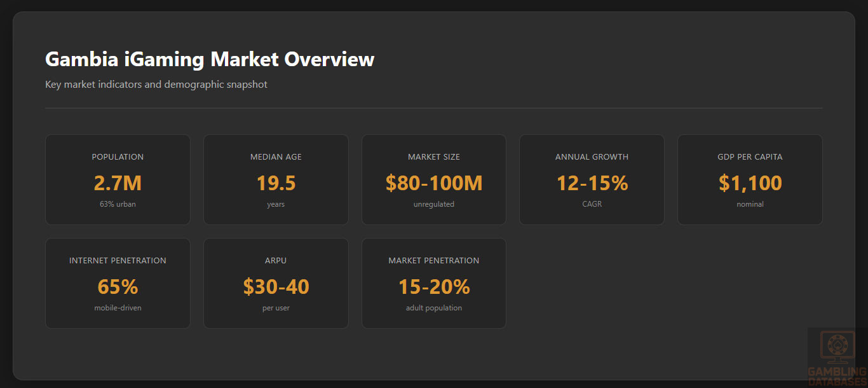Select the Gambia iGaming Market Overview heading
Viewport: 868px width, 388px height.
pyautogui.click(x=210, y=59)
